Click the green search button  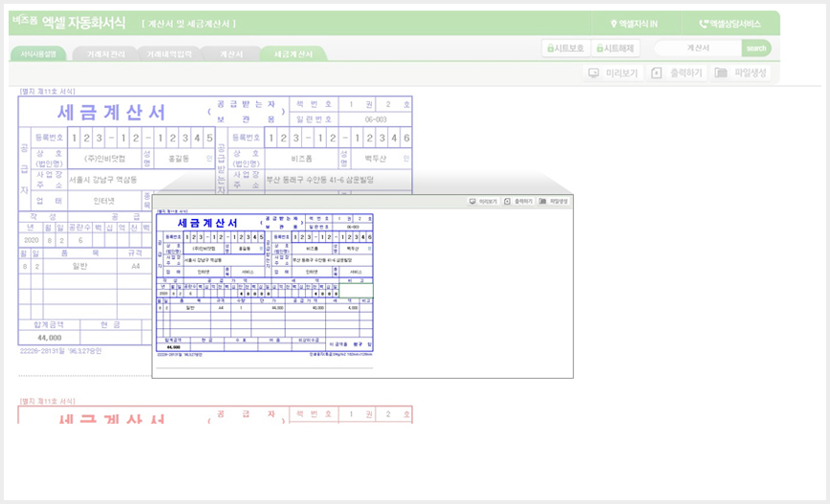point(755,48)
